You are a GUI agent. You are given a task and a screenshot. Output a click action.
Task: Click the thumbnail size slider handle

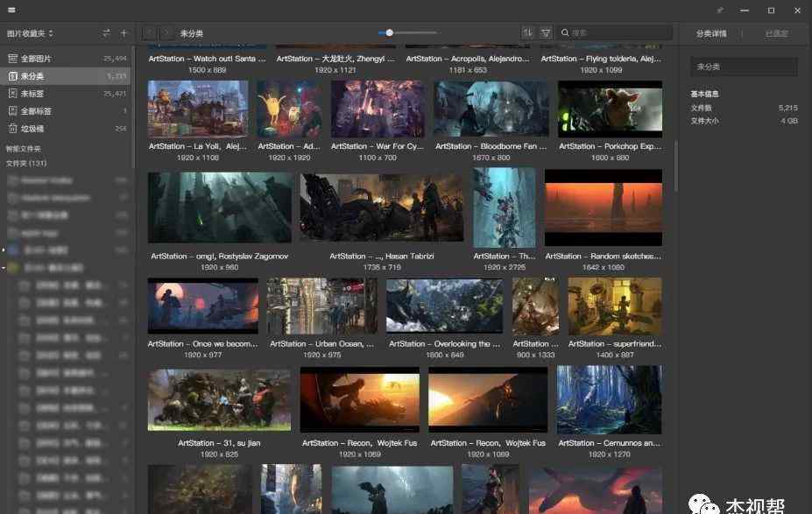pyautogui.click(x=390, y=32)
